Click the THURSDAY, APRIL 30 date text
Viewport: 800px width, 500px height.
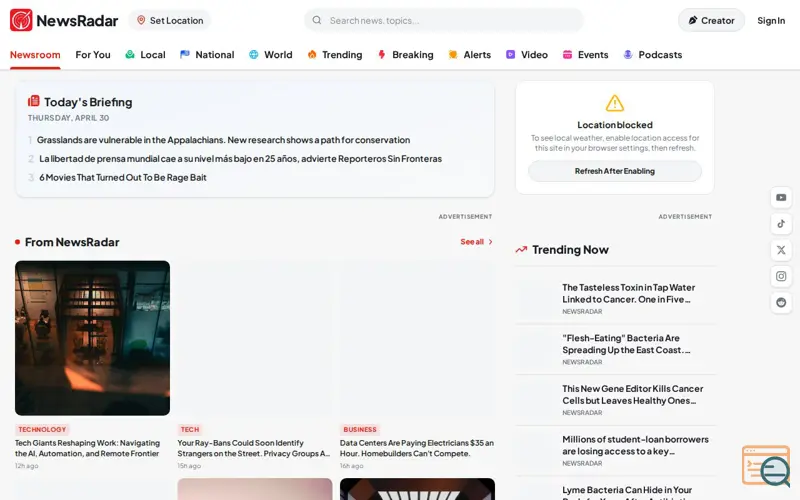(68, 118)
